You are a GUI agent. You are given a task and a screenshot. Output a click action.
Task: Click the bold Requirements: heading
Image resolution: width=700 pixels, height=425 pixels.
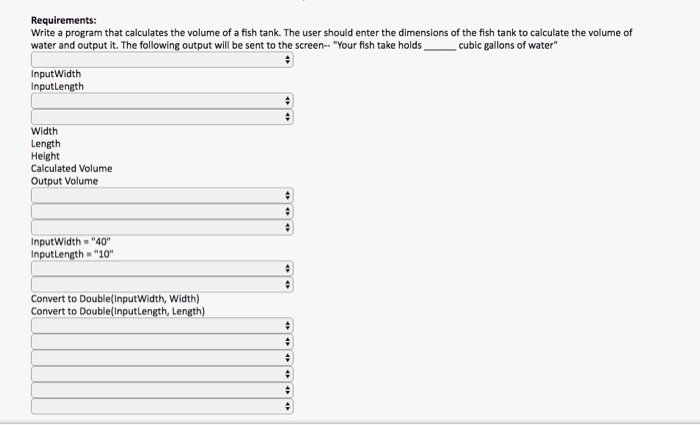pos(63,20)
